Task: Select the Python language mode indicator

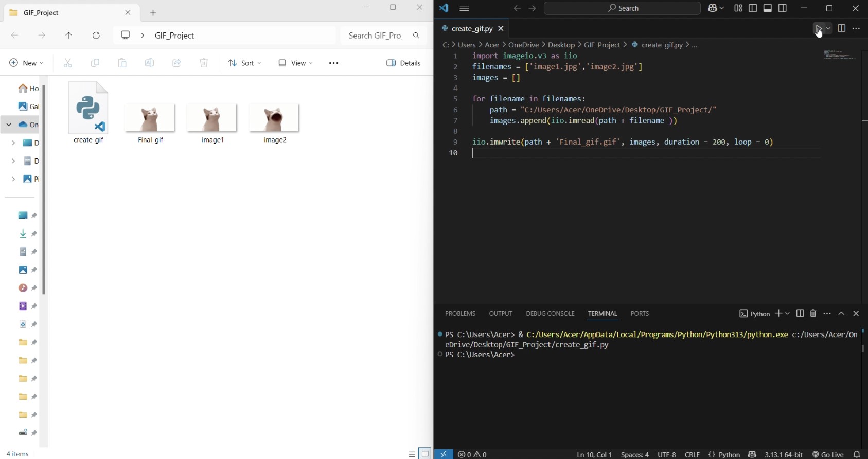Action: pyautogui.click(x=724, y=454)
